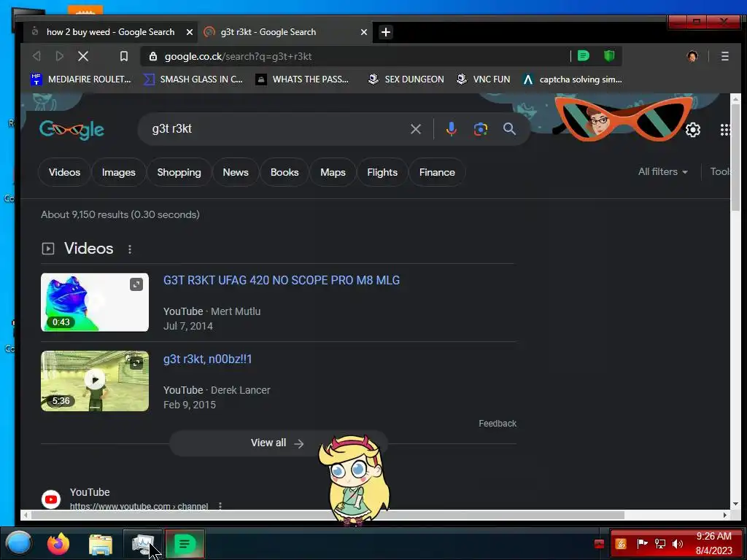Go to Google home via the Doodle logo
This screenshot has height=560, width=747.
point(72,129)
